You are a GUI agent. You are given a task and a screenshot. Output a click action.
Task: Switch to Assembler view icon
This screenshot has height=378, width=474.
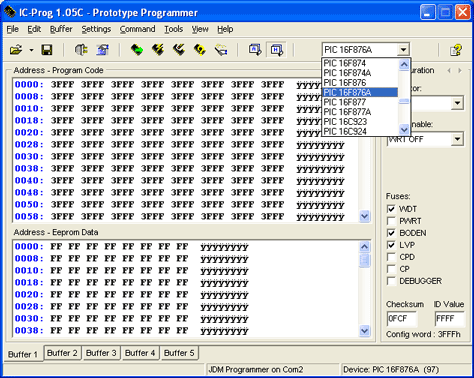pos(255,50)
